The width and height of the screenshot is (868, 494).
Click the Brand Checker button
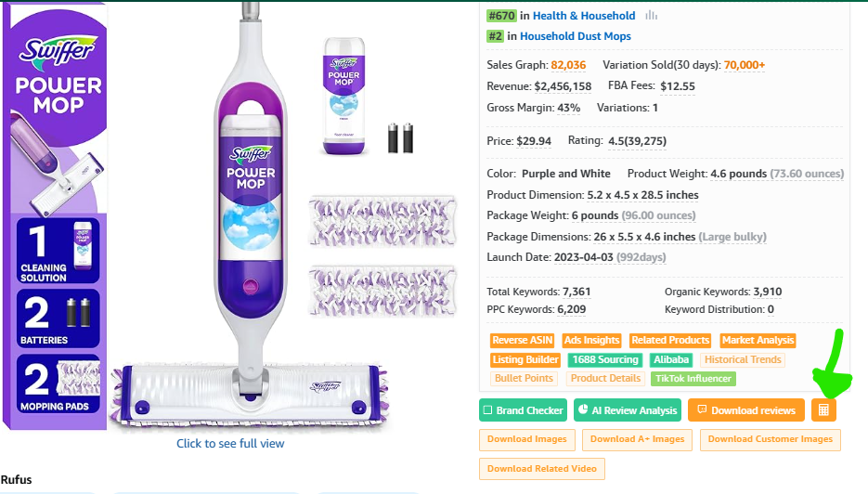(523, 410)
